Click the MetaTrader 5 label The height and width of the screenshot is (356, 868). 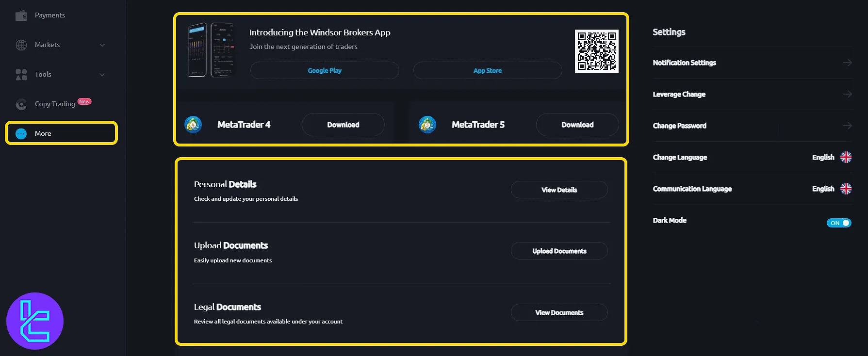pos(478,125)
